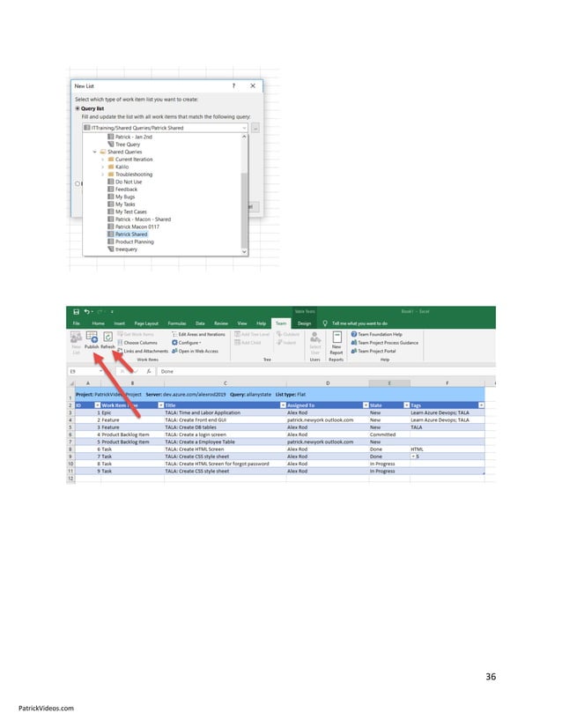The width and height of the screenshot is (562, 728).
Task: Open Links and Attachments
Action: pyautogui.click(x=143, y=351)
